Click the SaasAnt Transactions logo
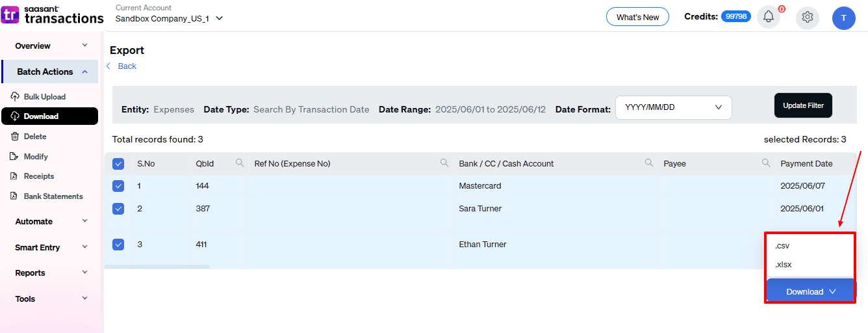 [53, 14]
